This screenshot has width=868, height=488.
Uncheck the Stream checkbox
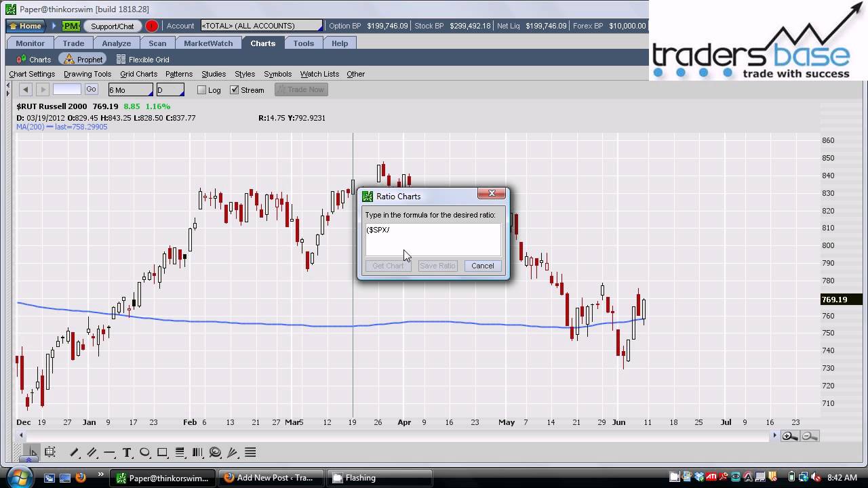[235, 89]
